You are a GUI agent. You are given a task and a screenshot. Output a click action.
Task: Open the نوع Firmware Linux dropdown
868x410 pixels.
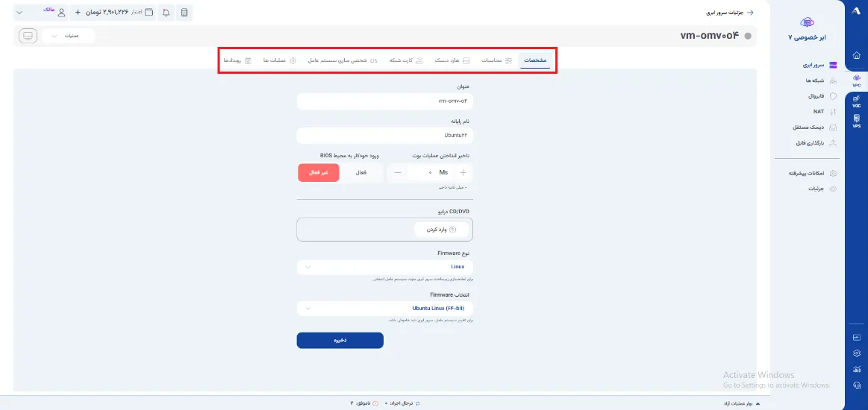click(x=384, y=267)
